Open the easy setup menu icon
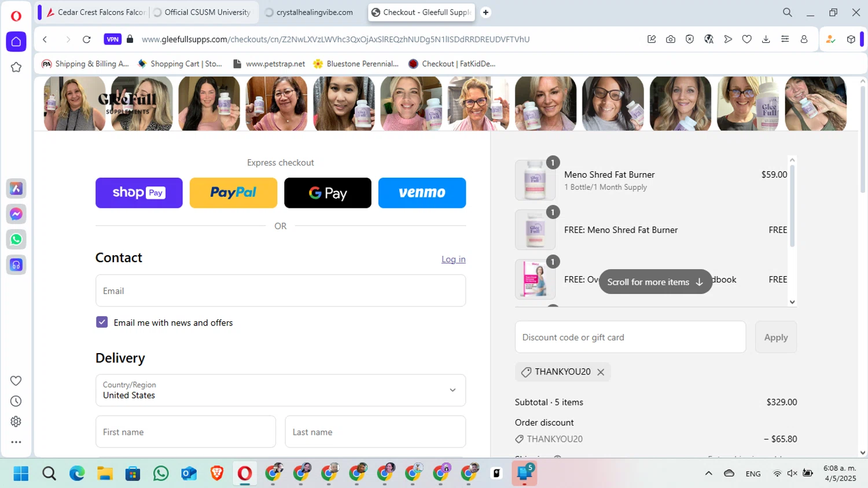This screenshot has height=488, width=868. (x=785, y=39)
